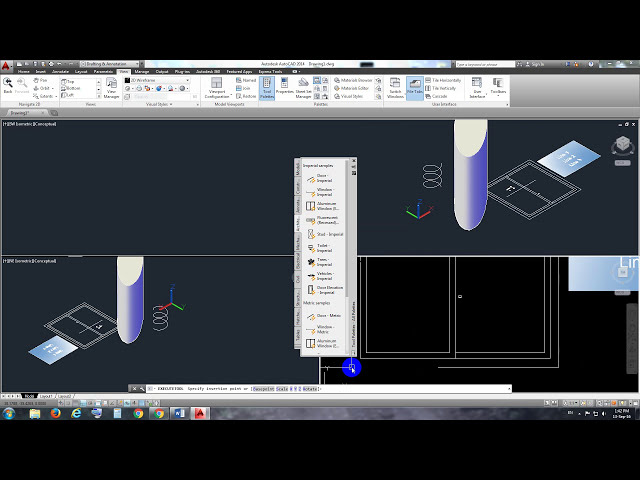Click the Sign In link

click(537, 64)
